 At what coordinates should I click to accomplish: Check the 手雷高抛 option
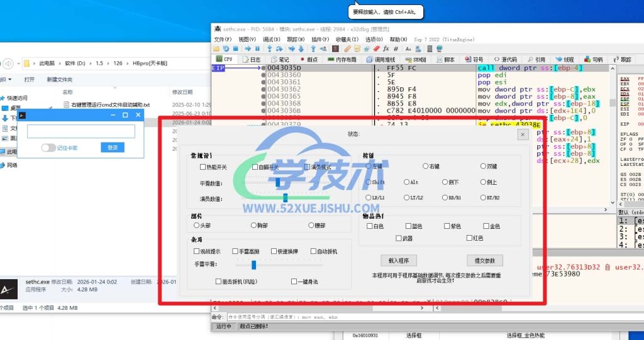click(x=235, y=251)
